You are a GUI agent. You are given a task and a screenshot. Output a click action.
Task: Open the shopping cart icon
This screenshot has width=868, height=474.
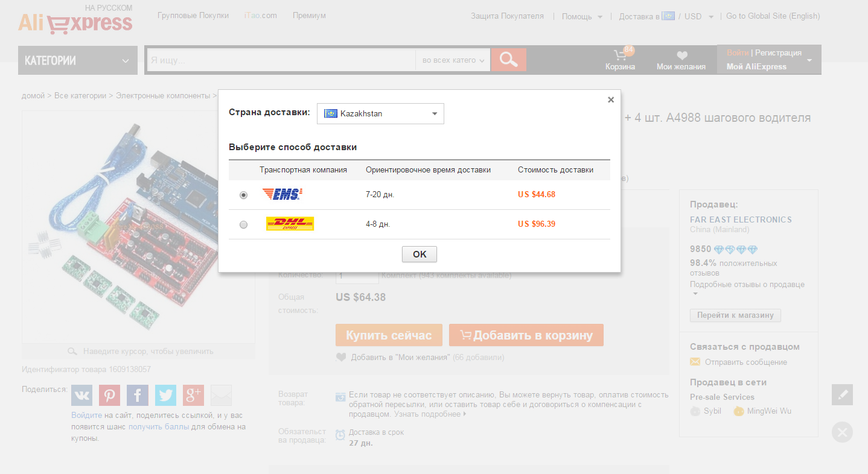[x=620, y=55]
